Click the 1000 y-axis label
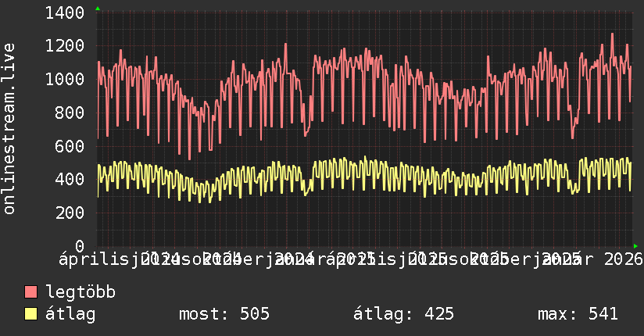644x336 pixels. click(x=65, y=79)
